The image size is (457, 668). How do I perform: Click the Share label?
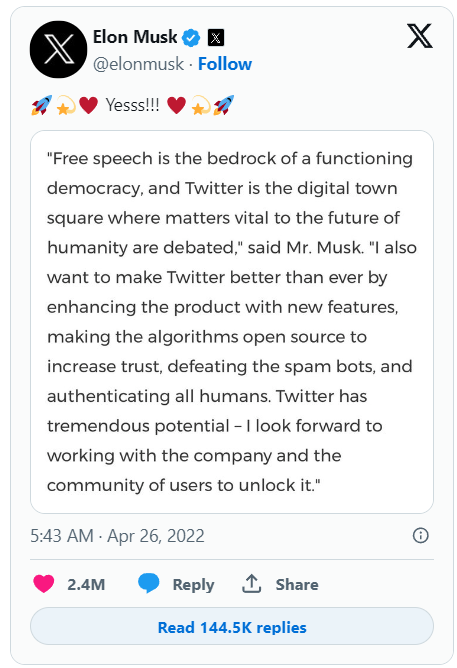(x=297, y=584)
